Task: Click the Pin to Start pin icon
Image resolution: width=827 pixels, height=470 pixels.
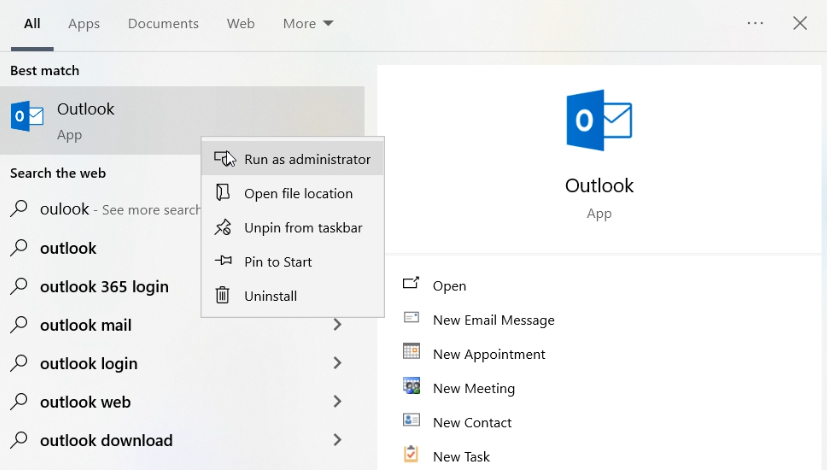Action: (223, 261)
